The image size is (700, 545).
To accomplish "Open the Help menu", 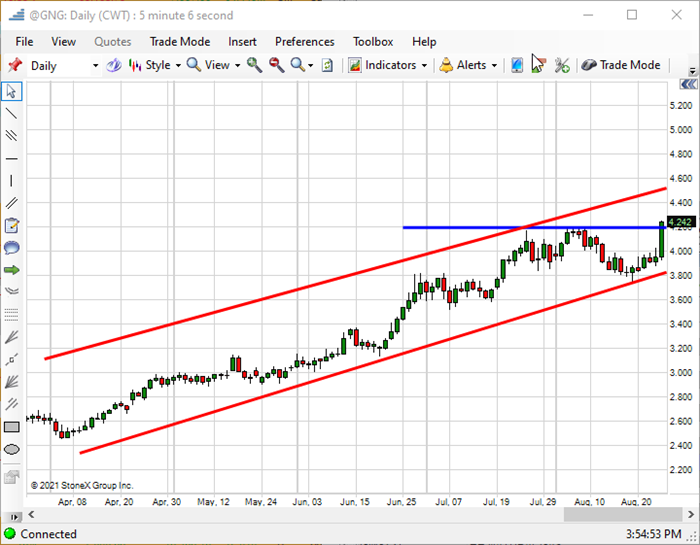I will (424, 42).
